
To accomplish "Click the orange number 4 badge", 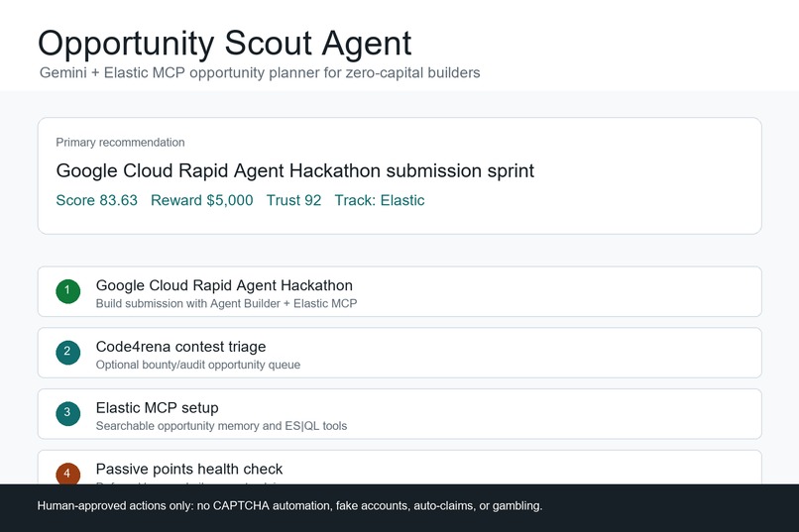I will [67, 473].
